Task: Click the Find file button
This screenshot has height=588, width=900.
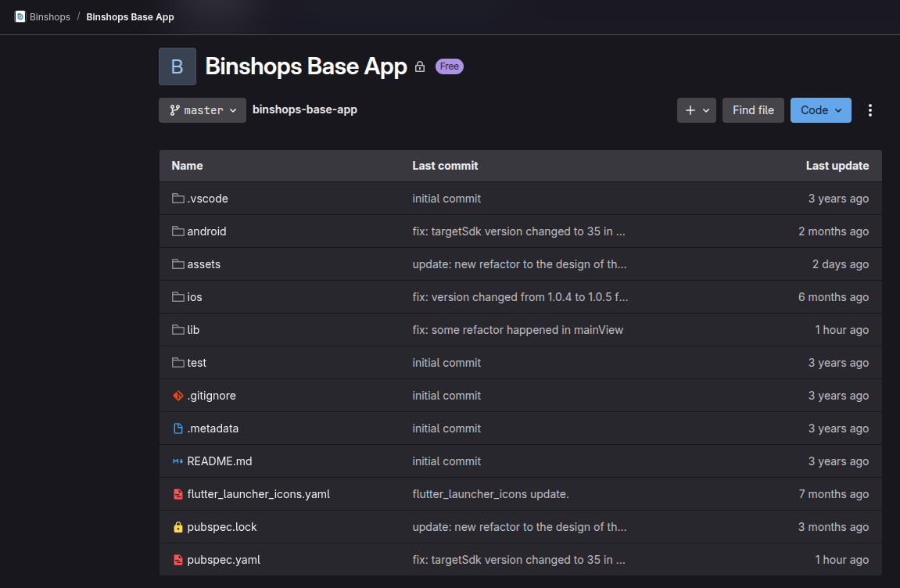Action: click(753, 110)
